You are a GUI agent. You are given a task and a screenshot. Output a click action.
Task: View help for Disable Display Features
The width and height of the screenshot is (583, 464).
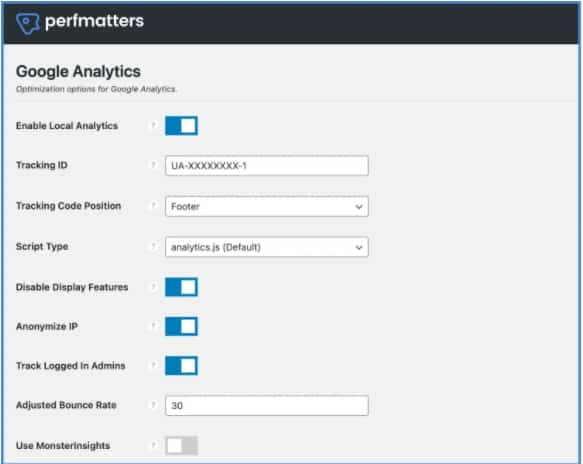pos(152,287)
